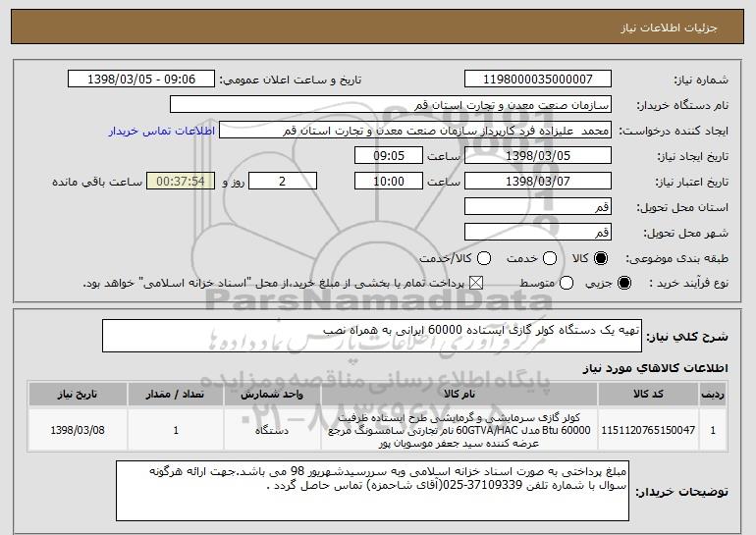Click the general need description box
756x535 pixels.
click(372, 336)
